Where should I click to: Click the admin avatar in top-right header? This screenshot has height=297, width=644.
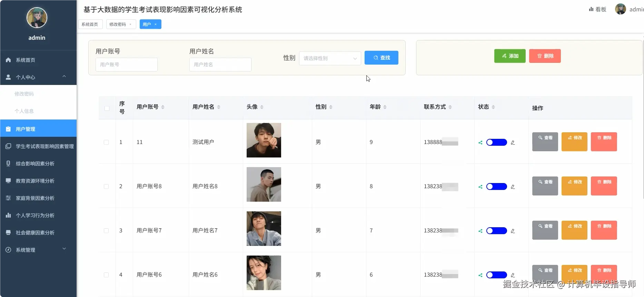620,9
